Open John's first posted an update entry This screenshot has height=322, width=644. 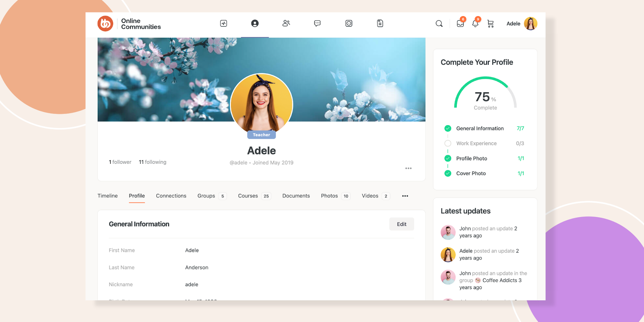[488, 232]
